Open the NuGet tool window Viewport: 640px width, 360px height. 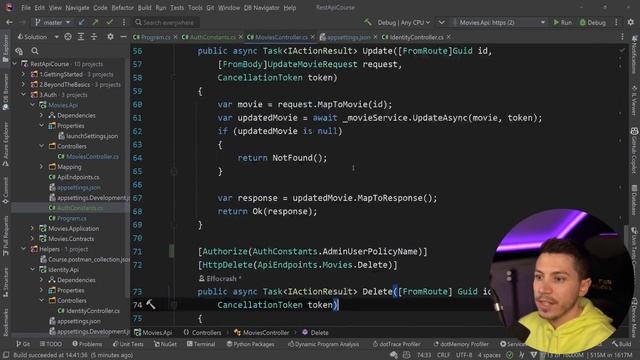(x=165, y=344)
